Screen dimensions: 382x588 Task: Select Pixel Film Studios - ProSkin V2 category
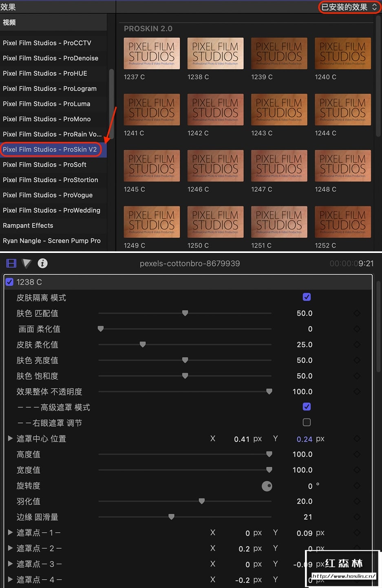click(x=53, y=149)
